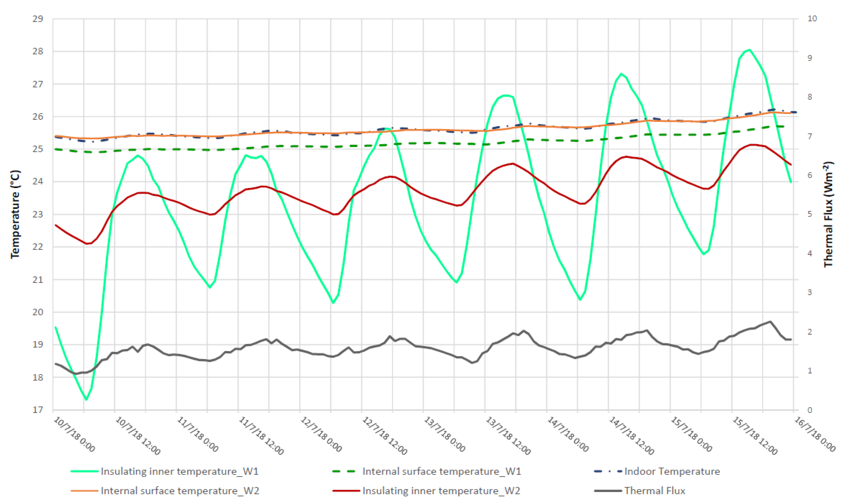Click the left axis tick value 17

click(38, 410)
